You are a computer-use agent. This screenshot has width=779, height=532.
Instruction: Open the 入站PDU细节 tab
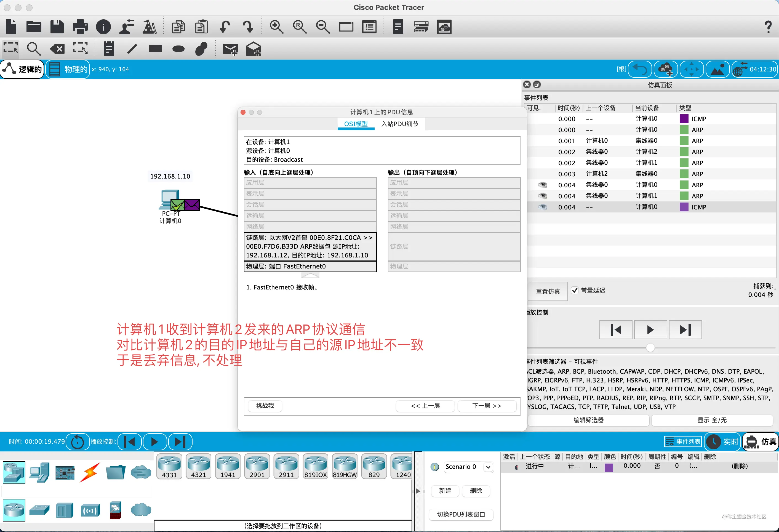(x=400, y=124)
